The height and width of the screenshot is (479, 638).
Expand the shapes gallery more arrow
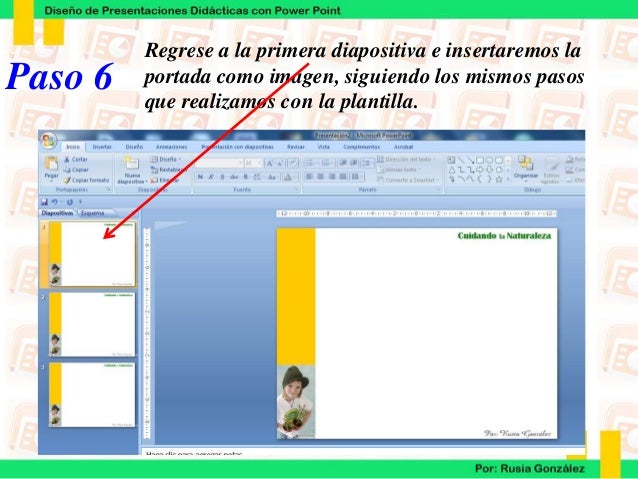pyautogui.click(x=508, y=179)
